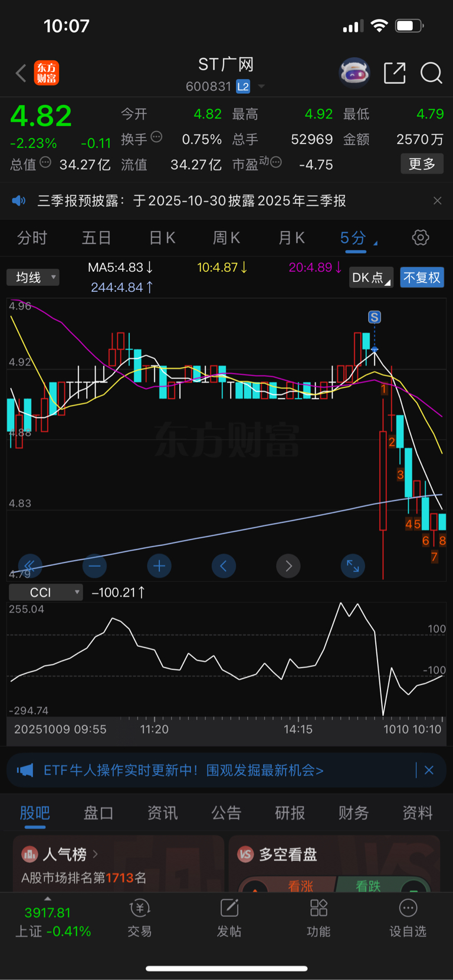Select the 资料 tab
Viewport: 453px width, 980px height.
[x=418, y=813]
